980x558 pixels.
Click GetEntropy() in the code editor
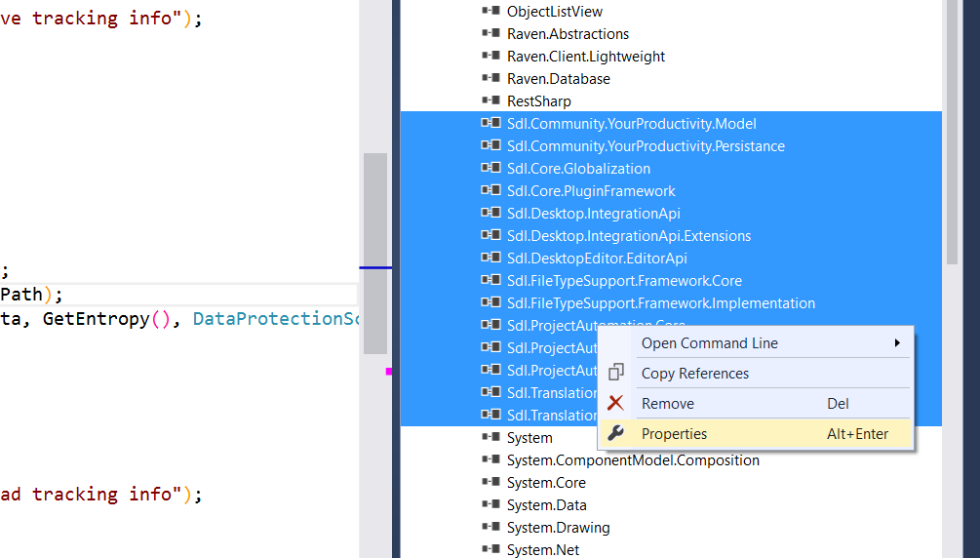(x=105, y=319)
